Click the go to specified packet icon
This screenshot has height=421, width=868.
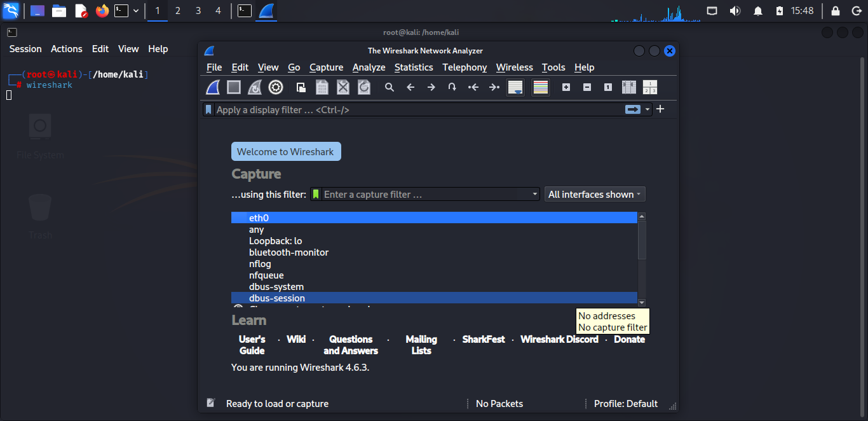(452, 87)
